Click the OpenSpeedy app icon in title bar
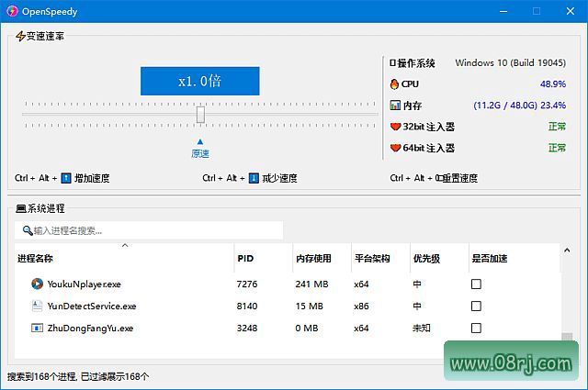The height and width of the screenshot is (390, 588). click(x=13, y=10)
